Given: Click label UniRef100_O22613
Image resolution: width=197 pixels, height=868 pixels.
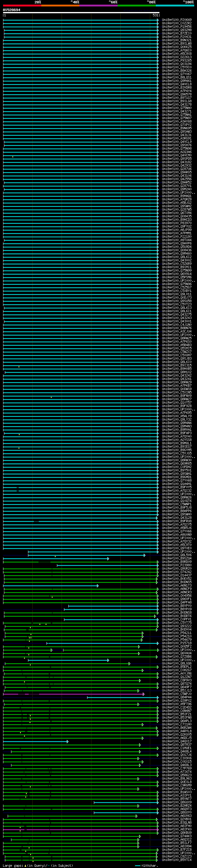Looking at the screenshot, I should (177, 57).
